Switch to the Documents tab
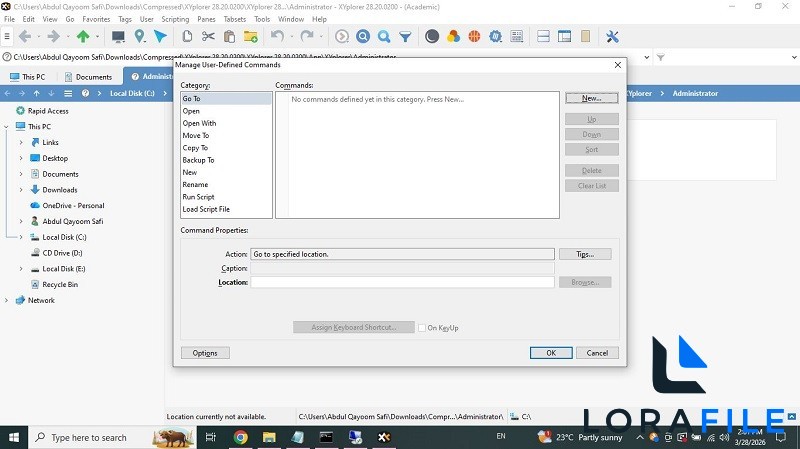Image resolution: width=800 pixels, height=449 pixels. tap(88, 77)
